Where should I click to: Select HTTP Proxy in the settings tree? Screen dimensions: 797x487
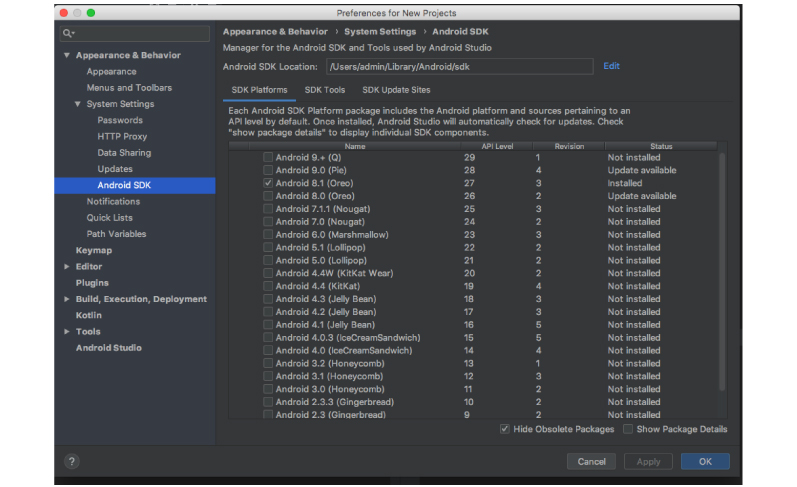(122, 137)
